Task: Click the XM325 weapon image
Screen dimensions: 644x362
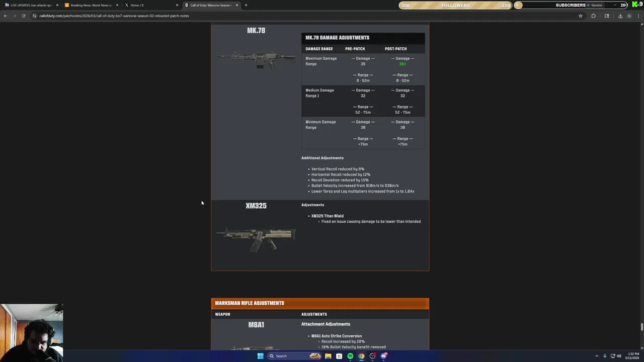Action: point(256,239)
